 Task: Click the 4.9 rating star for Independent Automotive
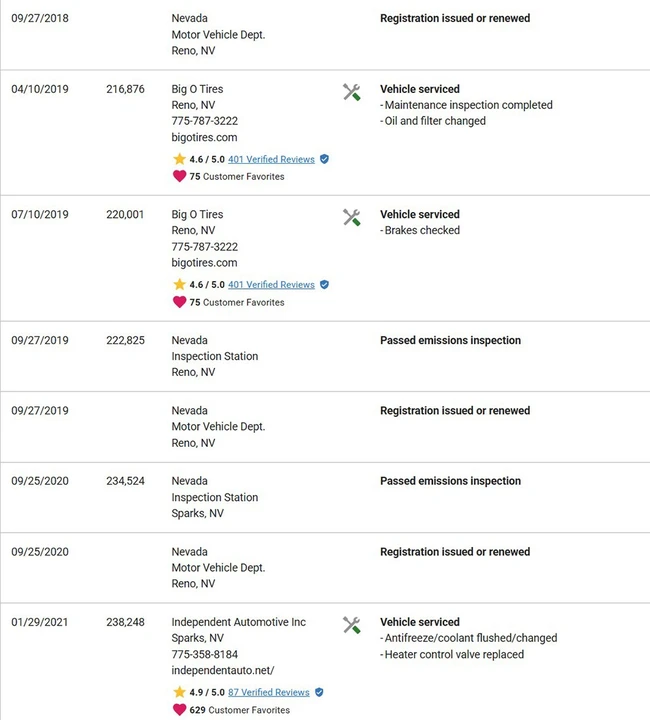click(x=179, y=692)
